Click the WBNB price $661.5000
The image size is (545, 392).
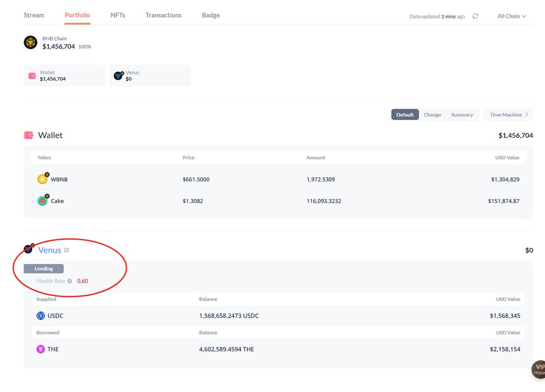tap(196, 180)
